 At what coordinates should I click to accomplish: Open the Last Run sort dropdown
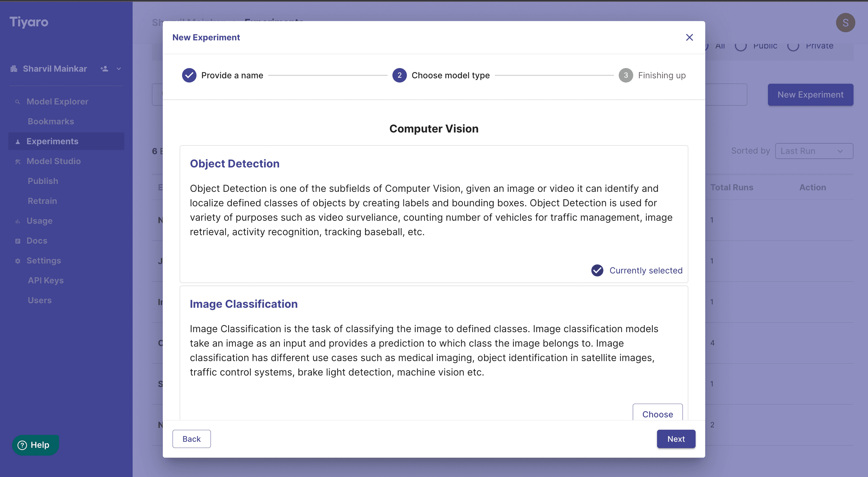click(814, 151)
